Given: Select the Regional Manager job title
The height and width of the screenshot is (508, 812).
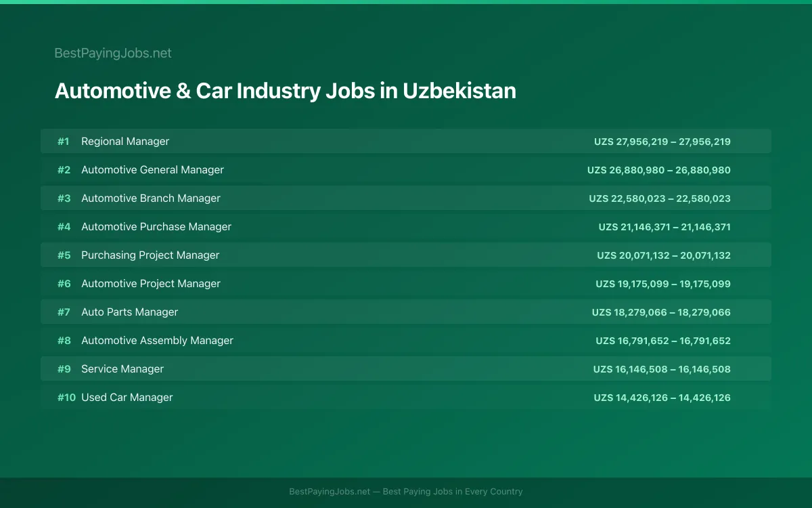Looking at the screenshot, I should tap(125, 142).
